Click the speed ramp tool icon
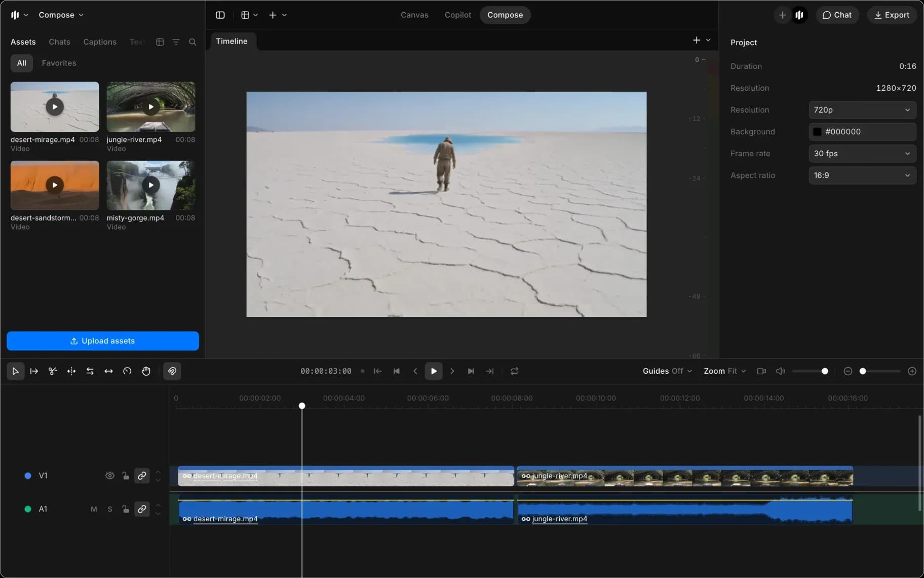The width and height of the screenshot is (924, 578). click(x=127, y=371)
